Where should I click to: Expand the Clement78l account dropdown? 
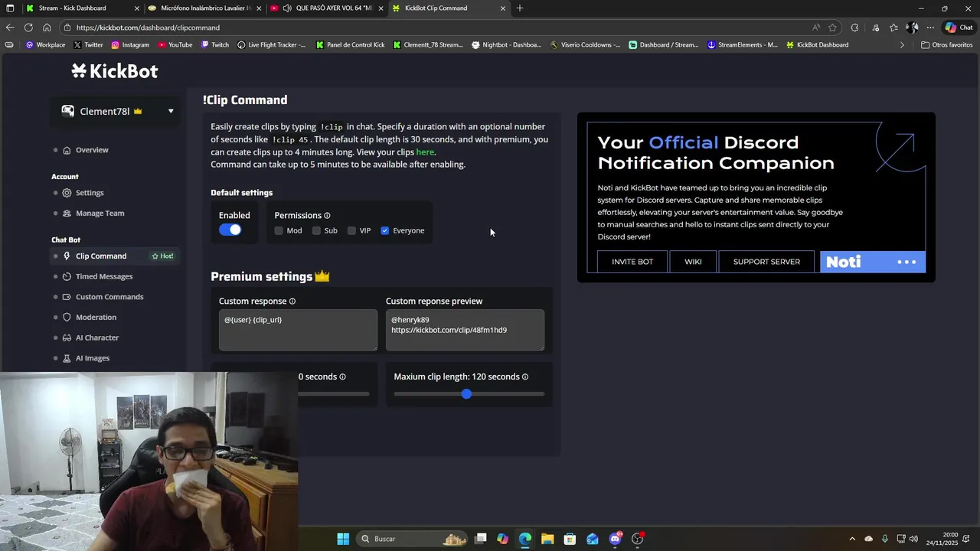coord(116,112)
